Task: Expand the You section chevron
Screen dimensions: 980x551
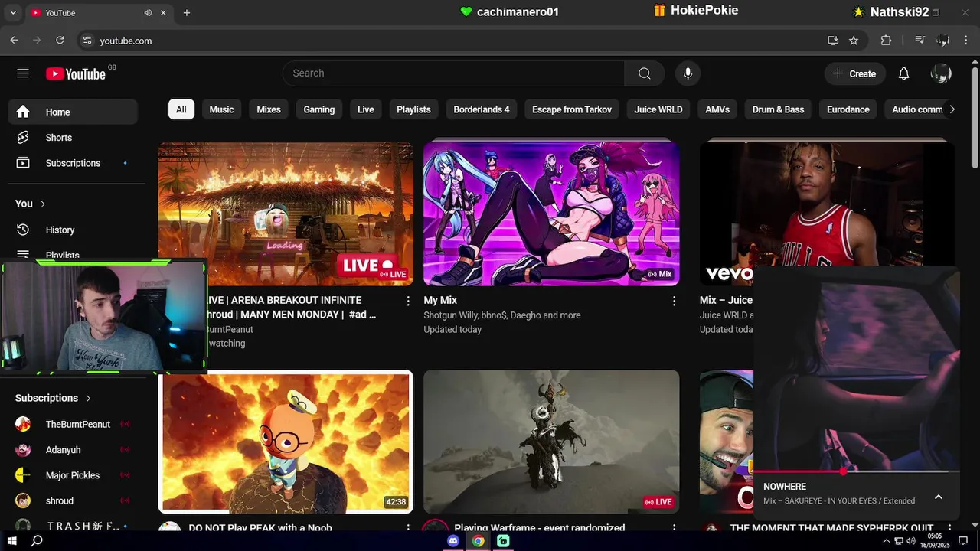Action: pyautogui.click(x=43, y=204)
